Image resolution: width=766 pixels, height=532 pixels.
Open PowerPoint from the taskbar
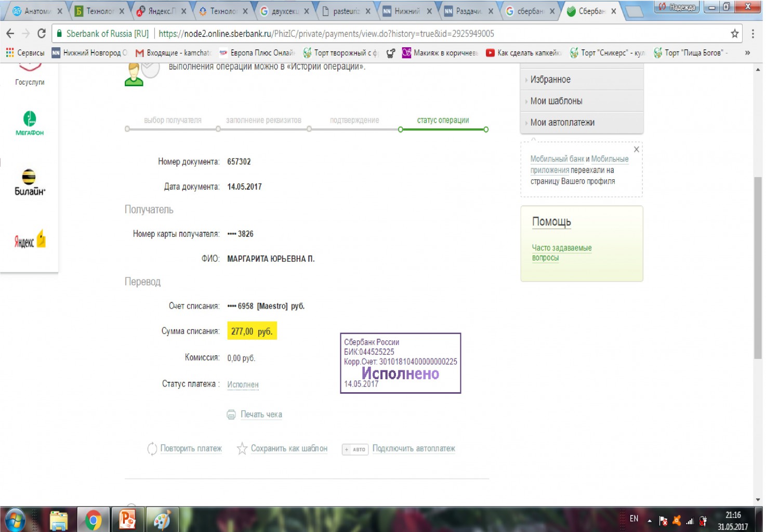pos(127,520)
